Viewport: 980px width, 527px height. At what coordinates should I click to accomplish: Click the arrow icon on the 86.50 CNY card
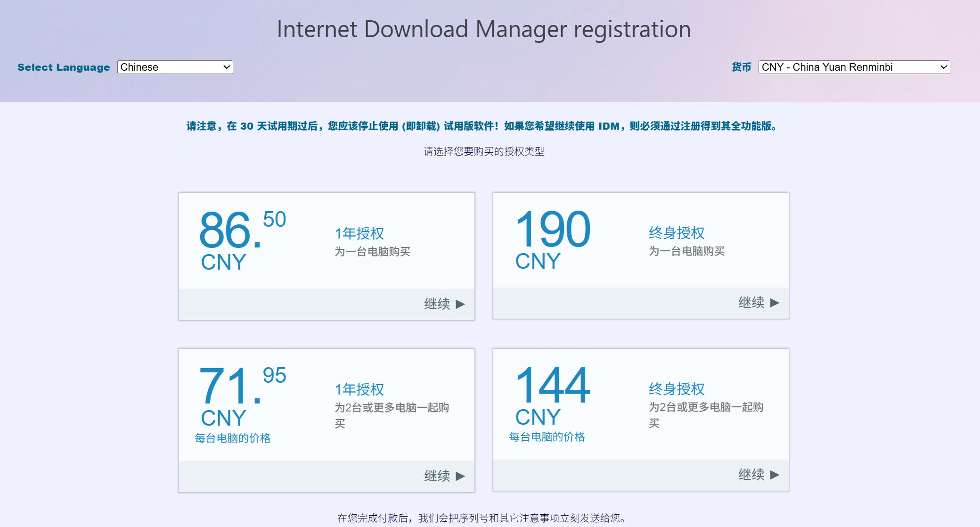coord(460,305)
